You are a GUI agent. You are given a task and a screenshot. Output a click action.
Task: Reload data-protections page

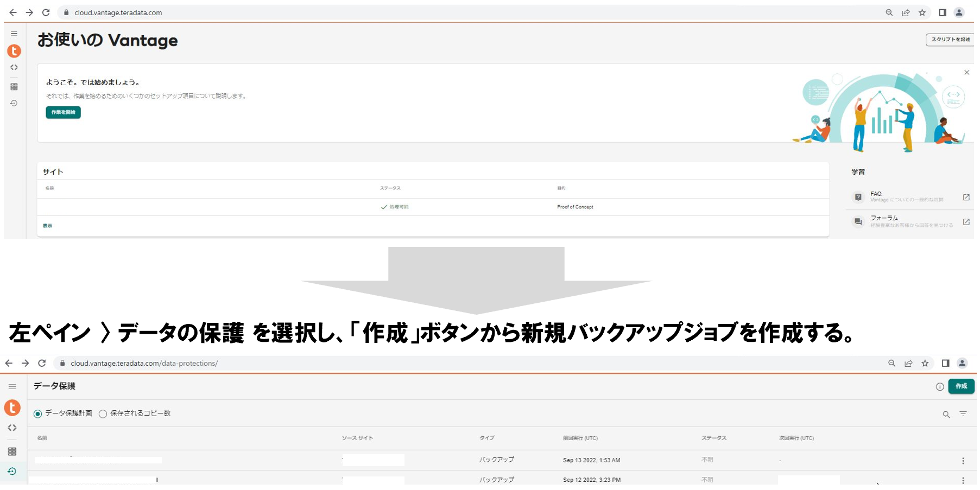coord(42,363)
